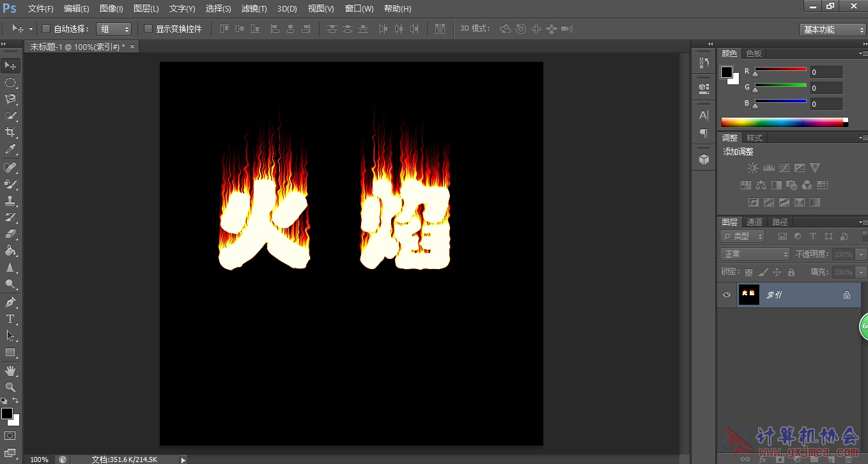Select the Rectangle shape tool
868x464 pixels.
click(x=10, y=352)
